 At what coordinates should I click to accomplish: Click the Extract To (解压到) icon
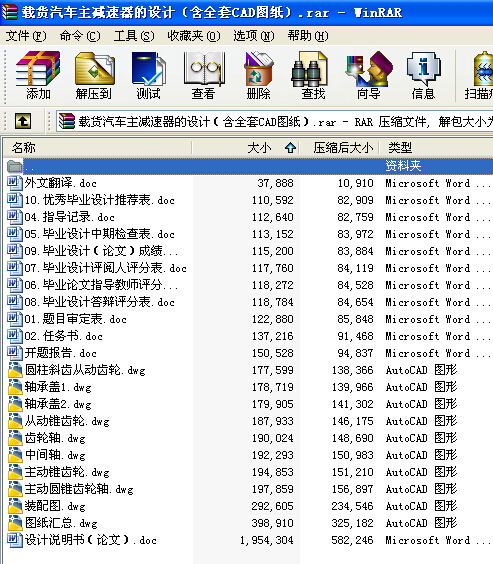[94, 75]
